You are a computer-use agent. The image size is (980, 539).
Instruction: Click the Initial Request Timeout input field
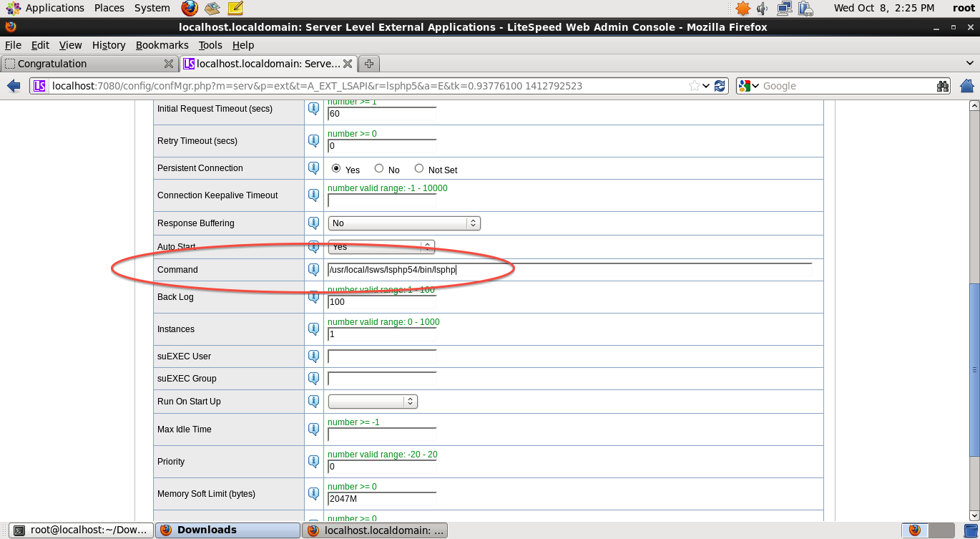[x=382, y=114]
